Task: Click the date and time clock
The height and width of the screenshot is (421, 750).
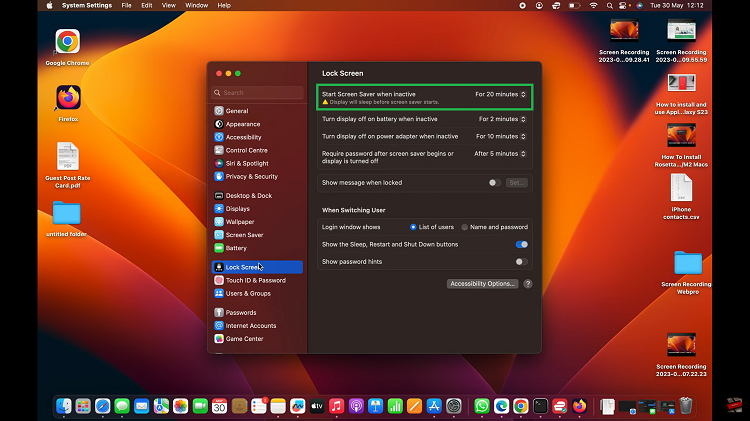Action: [x=676, y=6]
